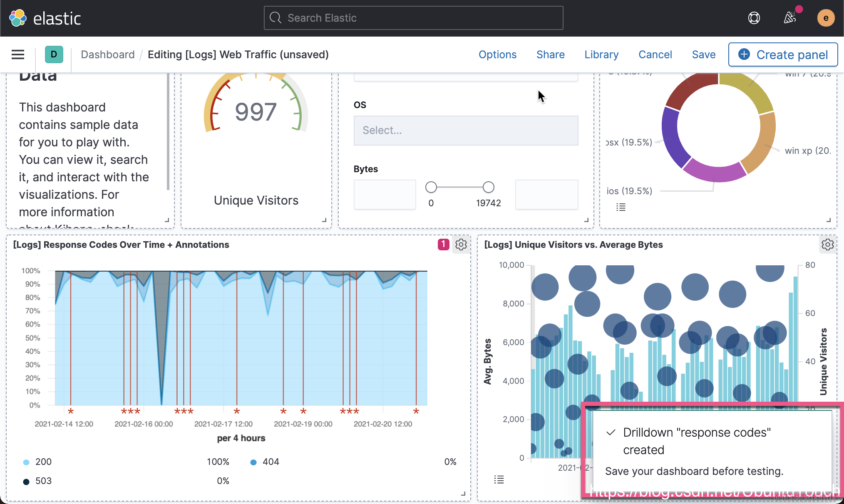The width and height of the screenshot is (844, 504).
Task: Toggle the legend icon of bubble chart
Action: 499,479
